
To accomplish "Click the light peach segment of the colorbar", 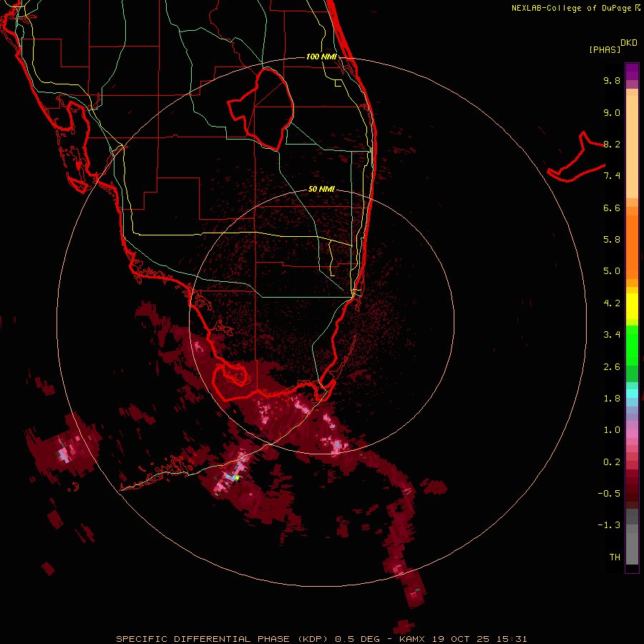I will tap(632, 147).
